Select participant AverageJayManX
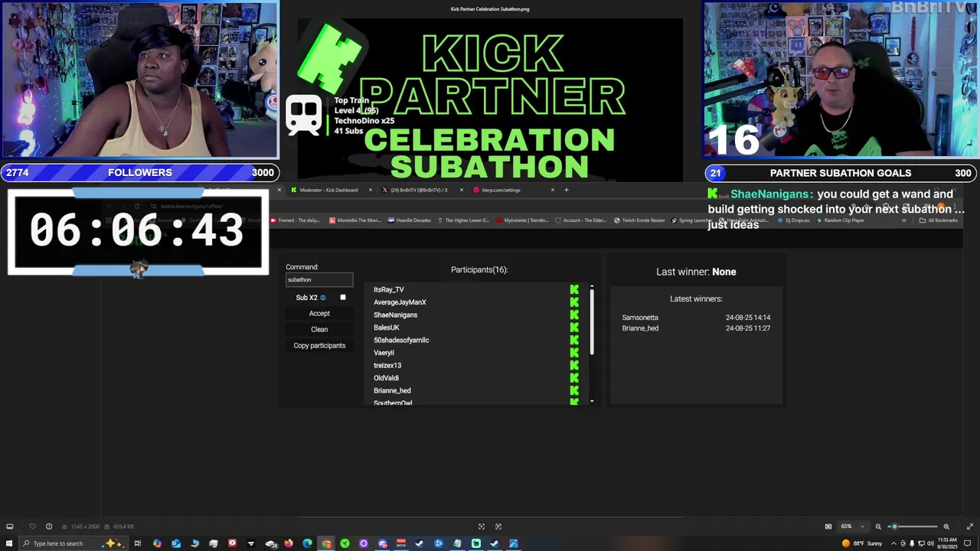This screenshot has width=980, height=551. (x=400, y=302)
